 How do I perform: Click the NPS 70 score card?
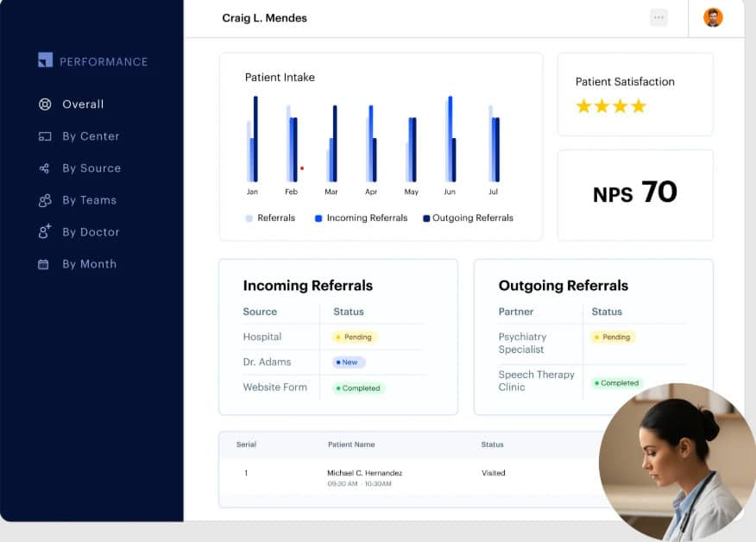(635, 193)
